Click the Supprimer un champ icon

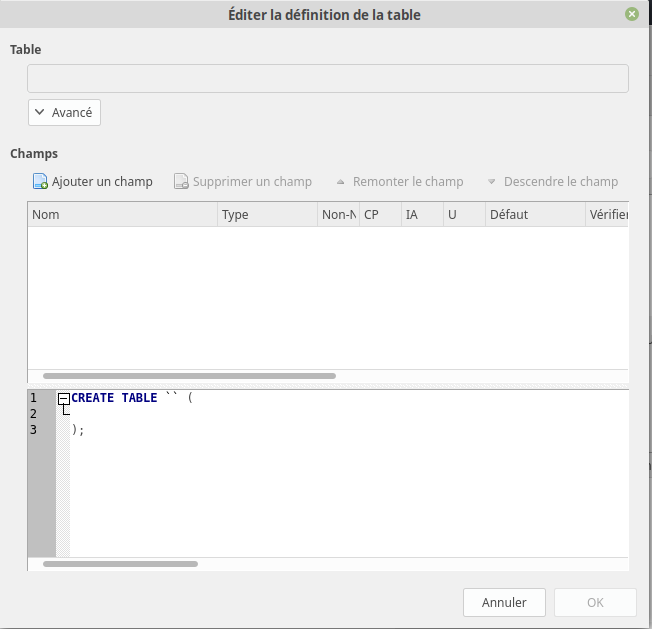[181, 182]
